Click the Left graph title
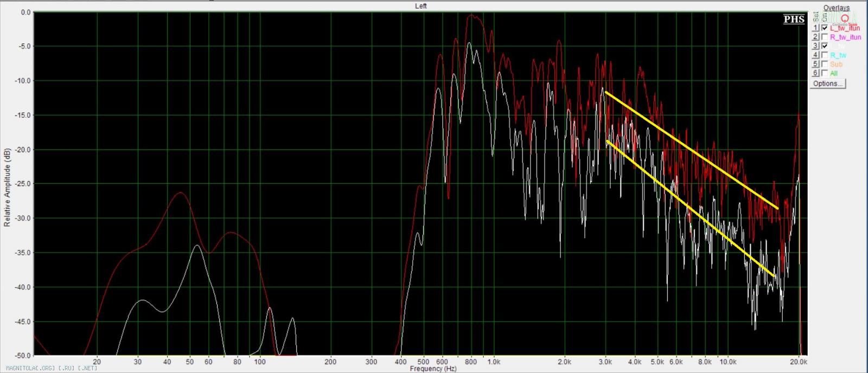The width and height of the screenshot is (868, 373). 421,6
